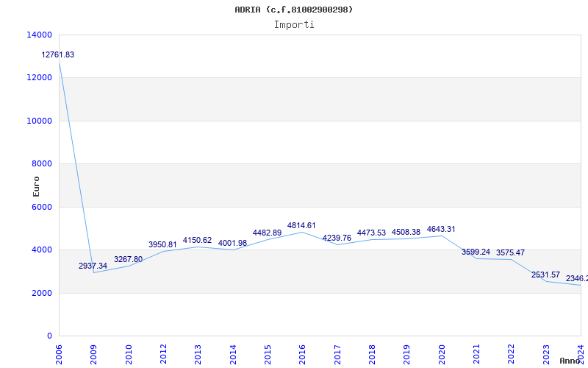Click data label 3599.24
The image size is (588, 368).
point(476,252)
